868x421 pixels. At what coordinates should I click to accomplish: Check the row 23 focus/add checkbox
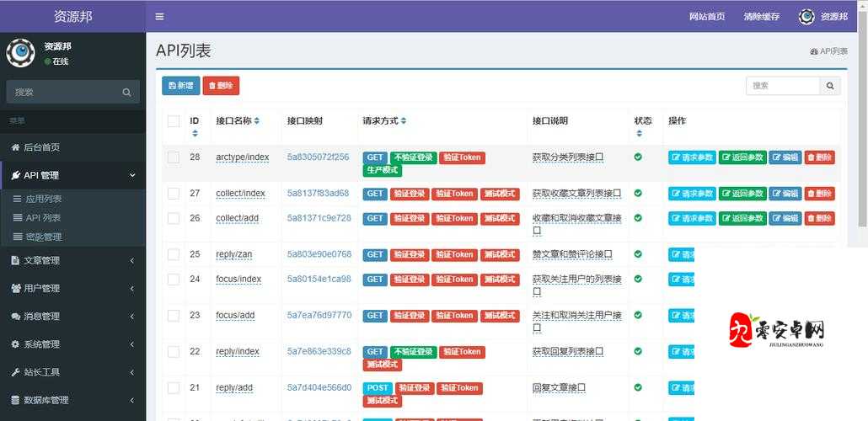pyautogui.click(x=174, y=316)
